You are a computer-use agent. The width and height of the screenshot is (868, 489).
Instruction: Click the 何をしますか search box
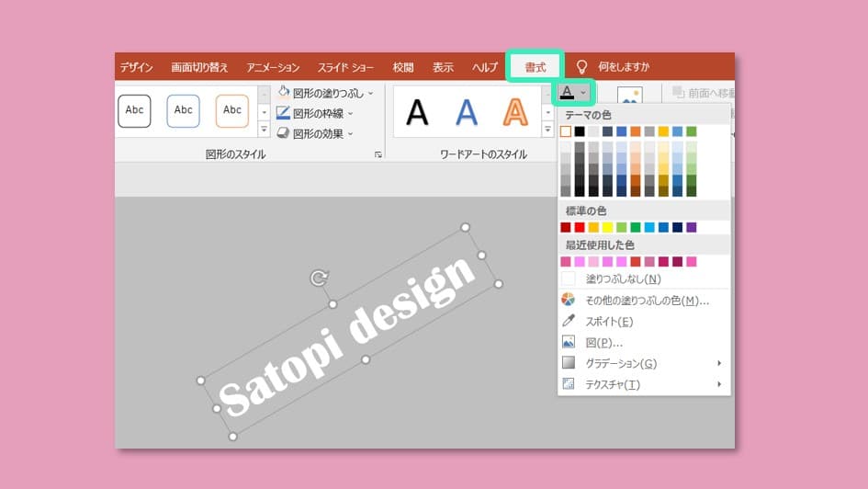624,67
